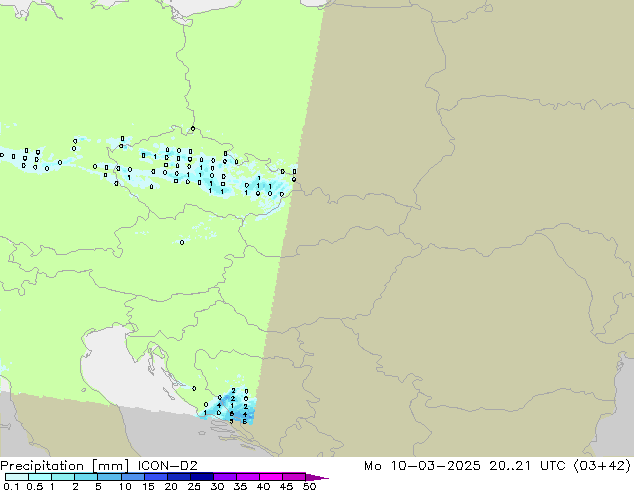Select the 'ICON-D2' model name label
634x490 pixels.
coord(167,465)
